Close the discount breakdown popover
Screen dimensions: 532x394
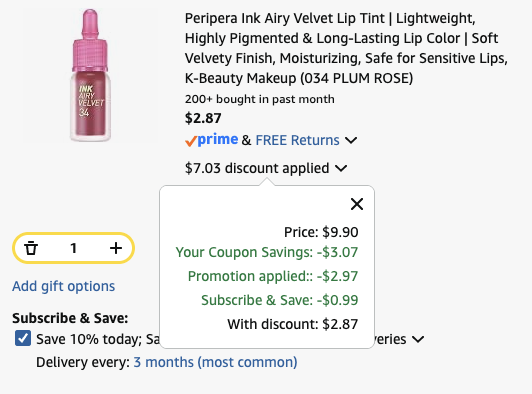click(x=357, y=204)
